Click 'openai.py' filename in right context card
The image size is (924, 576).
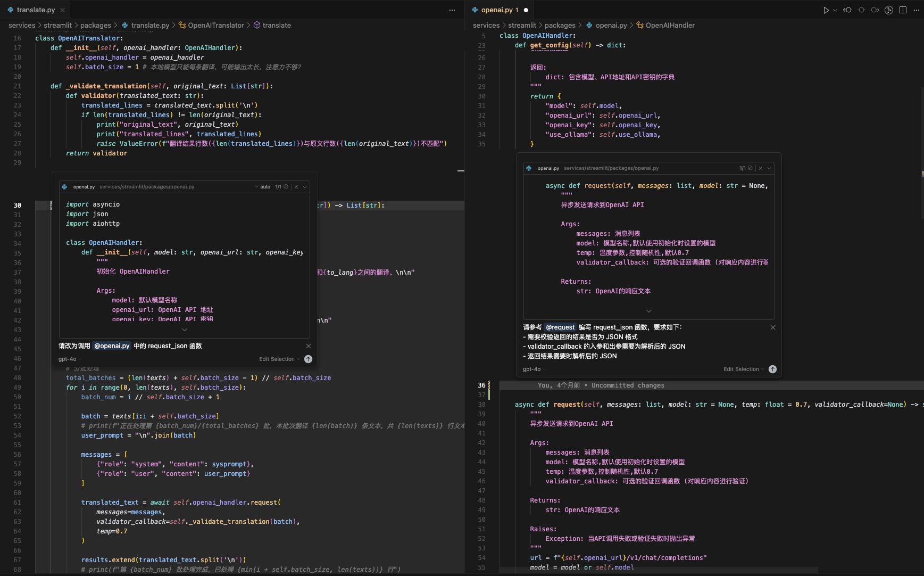pyautogui.click(x=548, y=168)
